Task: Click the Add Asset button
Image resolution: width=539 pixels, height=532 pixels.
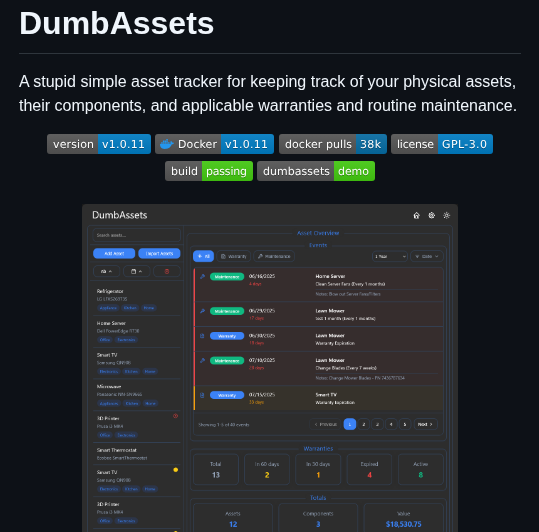Action: (114, 253)
